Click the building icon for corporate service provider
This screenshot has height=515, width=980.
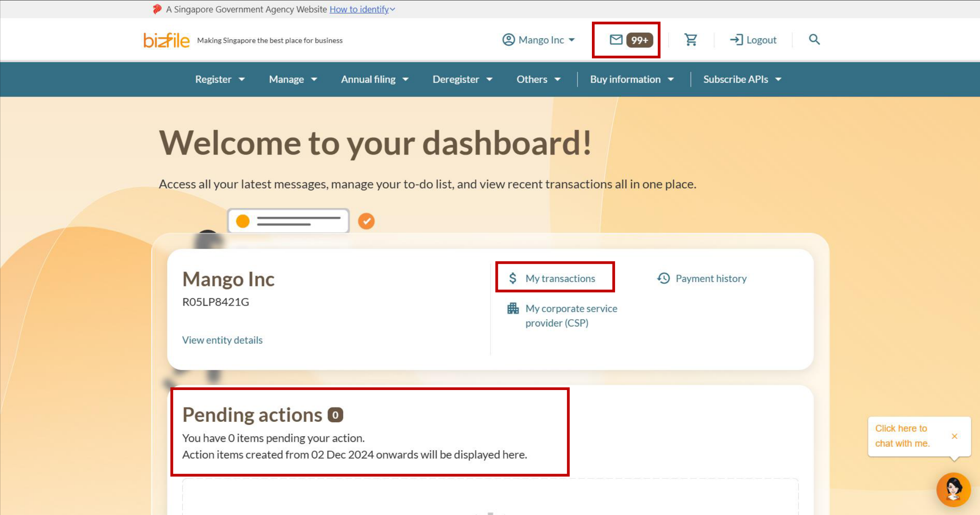(x=513, y=308)
